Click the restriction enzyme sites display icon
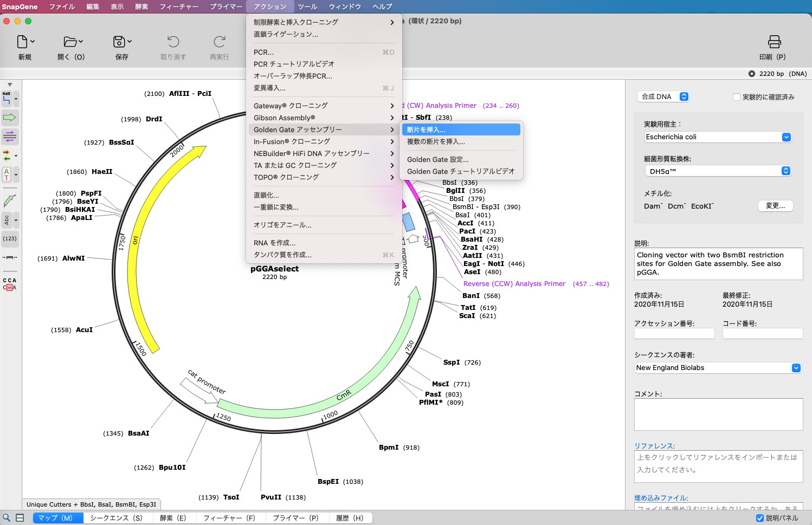 (x=7, y=99)
